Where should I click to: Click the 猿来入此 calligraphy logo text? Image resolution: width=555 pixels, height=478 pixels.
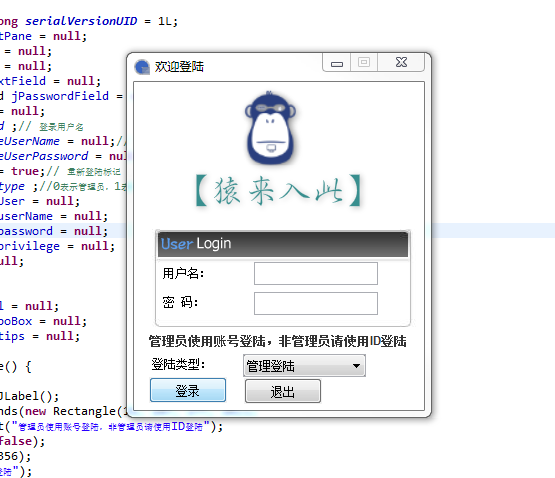click(279, 190)
